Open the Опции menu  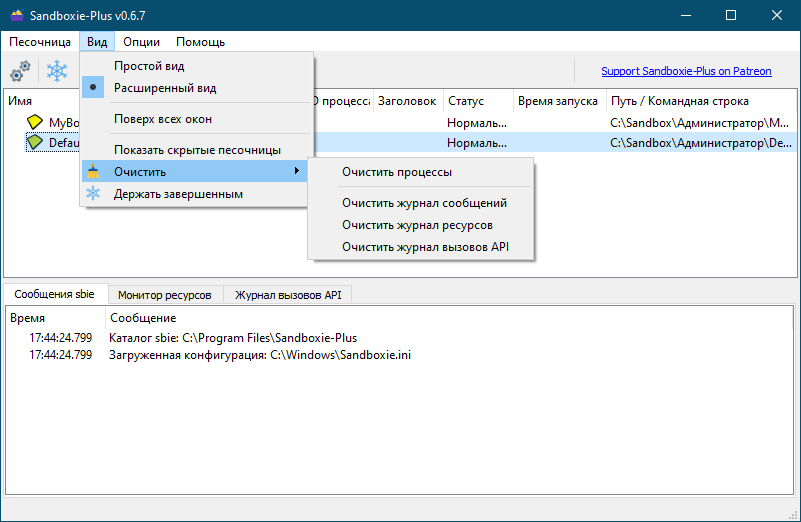(x=142, y=42)
